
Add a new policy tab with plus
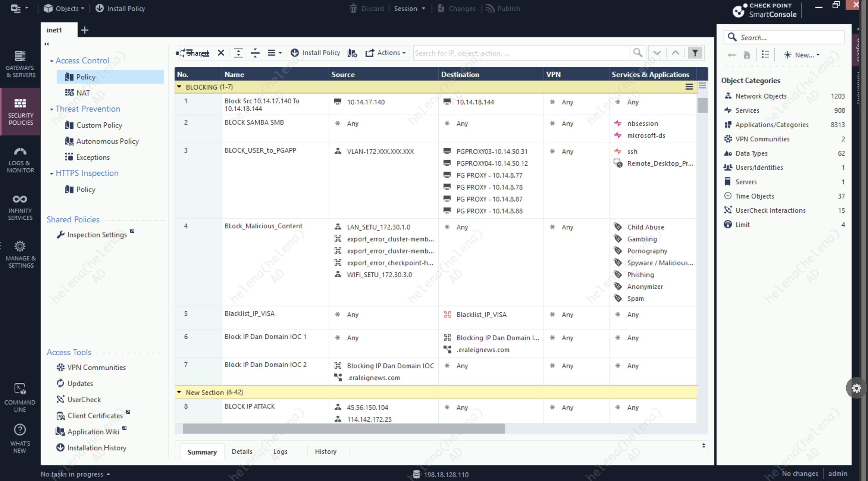point(84,30)
